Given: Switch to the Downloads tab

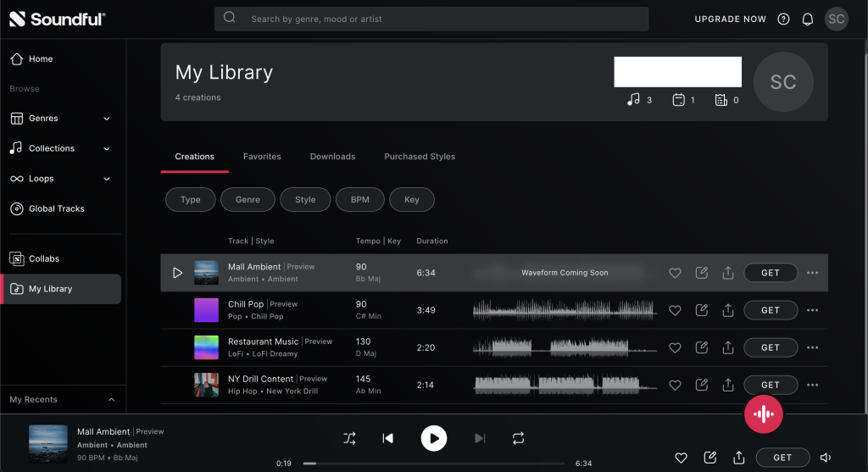Looking at the screenshot, I should click(332, 157).
